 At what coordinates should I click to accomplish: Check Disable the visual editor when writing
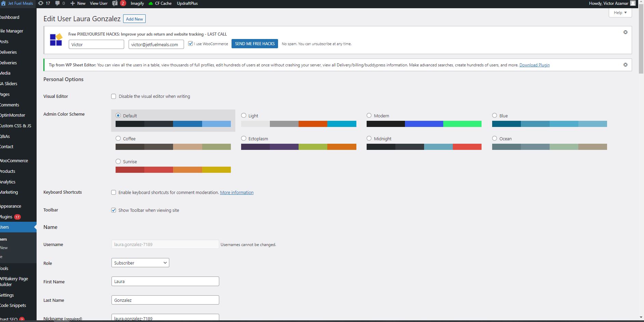click(114, 96)
